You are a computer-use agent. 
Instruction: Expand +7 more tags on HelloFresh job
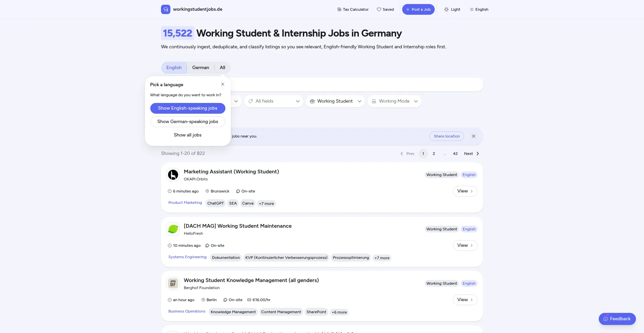tap(382, 258)
